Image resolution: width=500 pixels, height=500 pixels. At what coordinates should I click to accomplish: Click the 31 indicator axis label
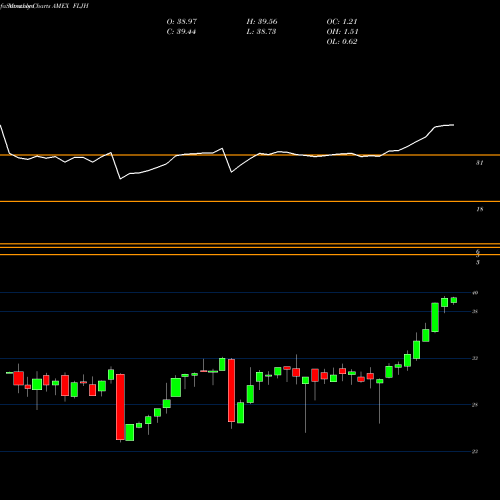point(479,163)
